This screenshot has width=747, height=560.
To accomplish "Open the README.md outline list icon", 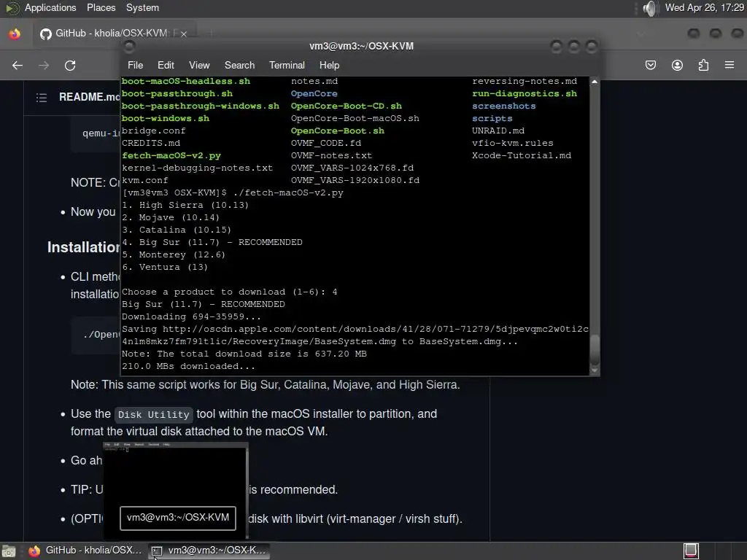I will click(x=42, y=98).
